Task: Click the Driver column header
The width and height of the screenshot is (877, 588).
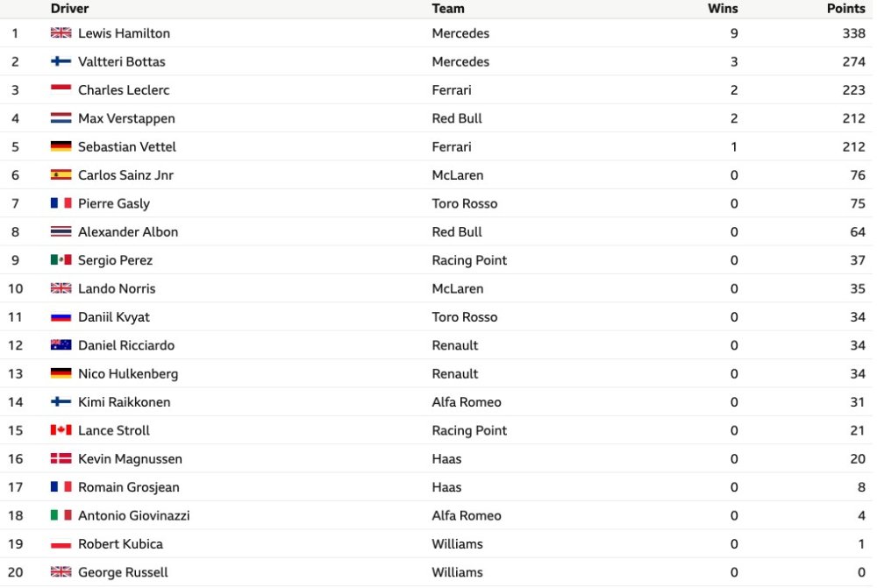Action: pyautogui.click(x=69, y=9)
